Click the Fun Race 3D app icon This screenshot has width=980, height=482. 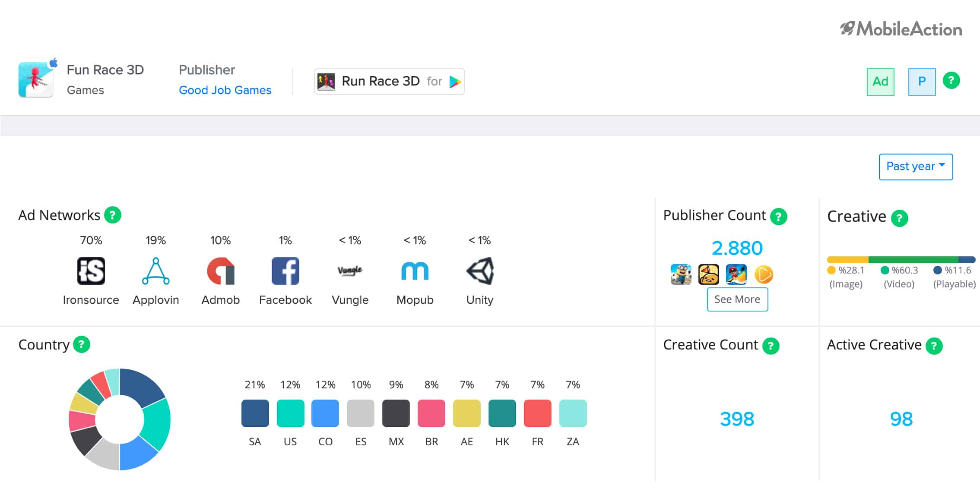coord(36,79)
